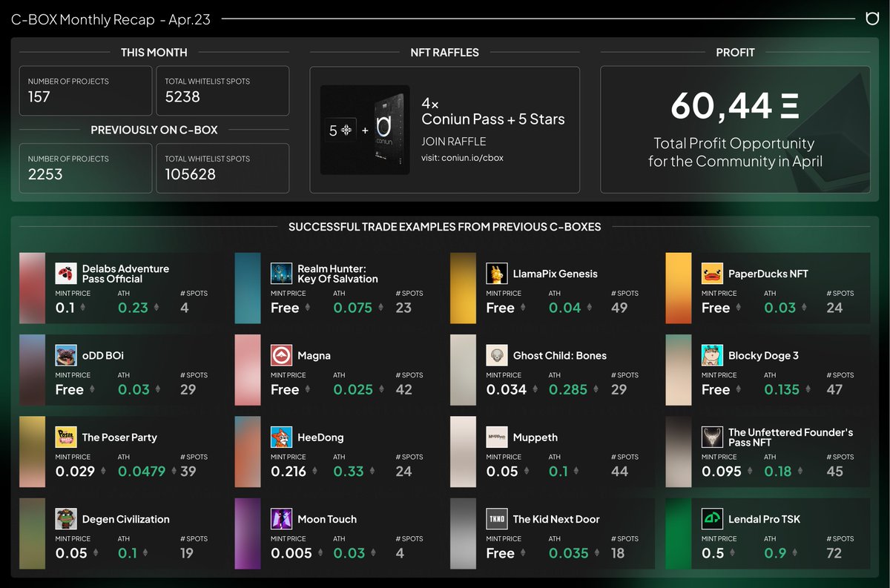Click the Realm Hunter teal color thumbnail
This screenshot has height=588, width=890.
point(248,288)
